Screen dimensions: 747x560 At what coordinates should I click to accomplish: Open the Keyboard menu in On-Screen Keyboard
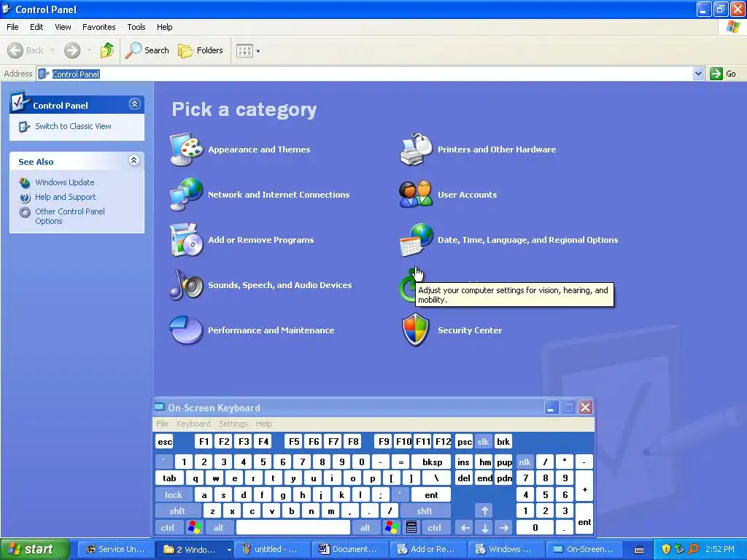[x=193, y=424]
